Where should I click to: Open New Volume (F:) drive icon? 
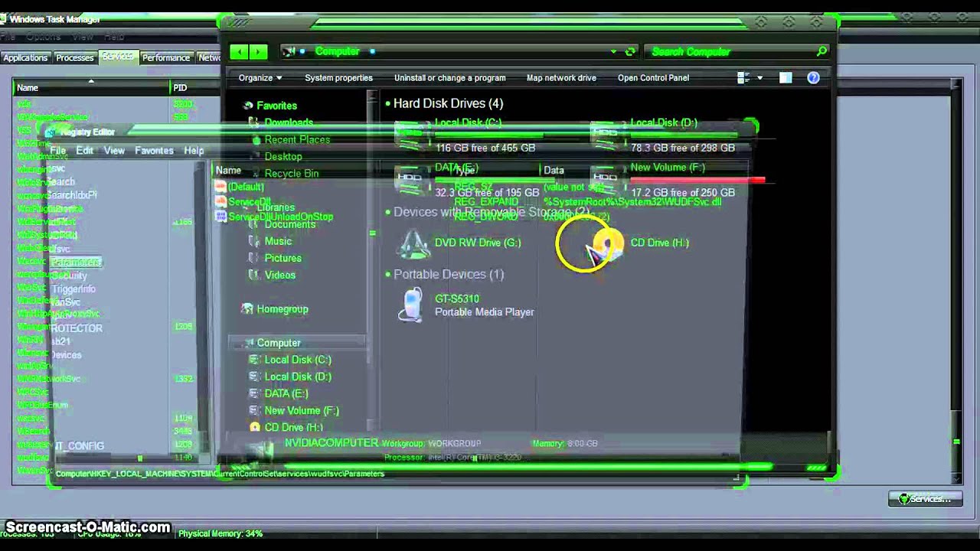click(x=606, y=179)
